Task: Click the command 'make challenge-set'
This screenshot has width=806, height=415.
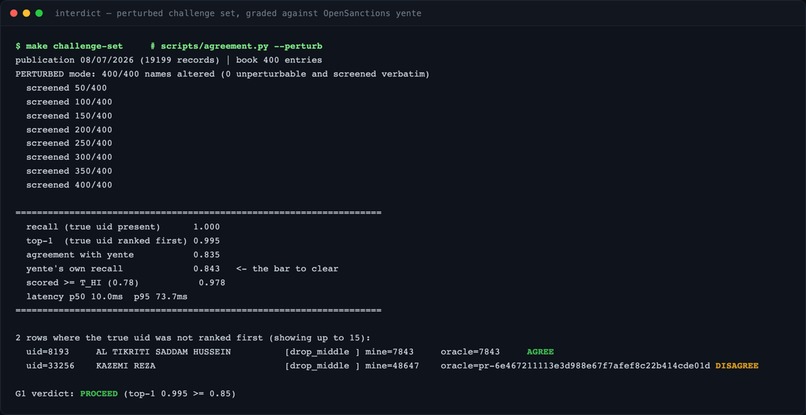Action: [x=75, y=46]
